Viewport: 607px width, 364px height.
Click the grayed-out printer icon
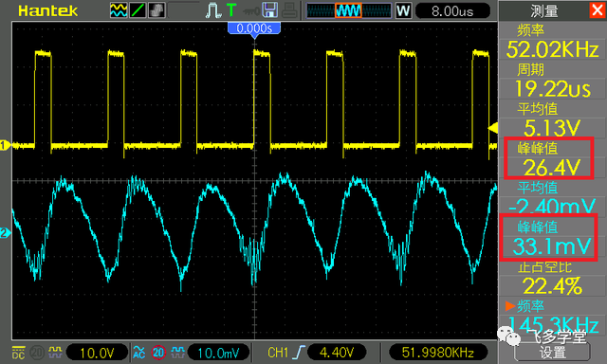(x=289, y=10)
